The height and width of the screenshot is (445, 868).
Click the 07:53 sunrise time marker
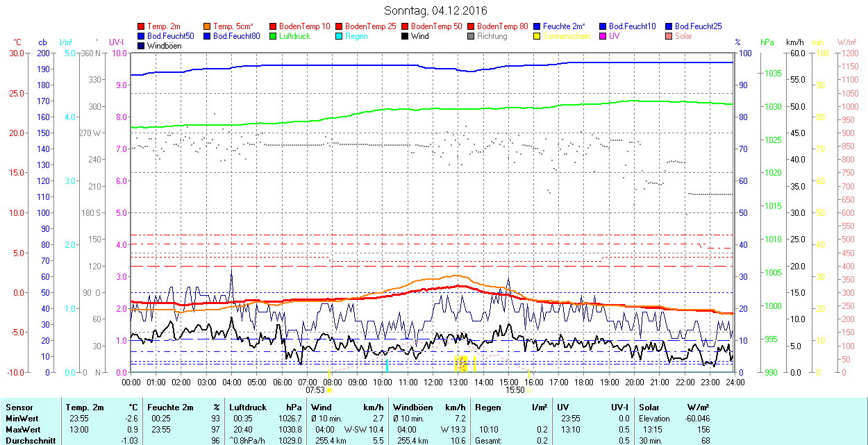pyautogui.click(x=315, y=390)
